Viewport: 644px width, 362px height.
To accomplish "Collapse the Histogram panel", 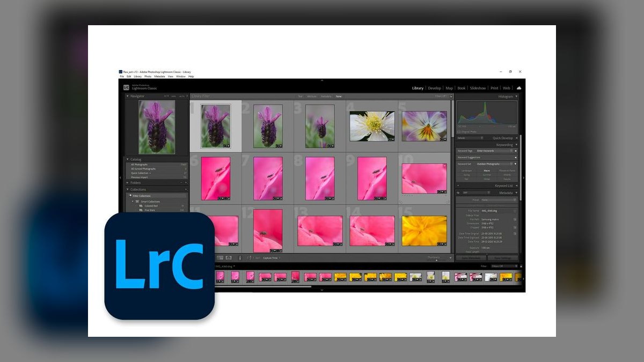I will pyautogui.click(x=517, y=97).
